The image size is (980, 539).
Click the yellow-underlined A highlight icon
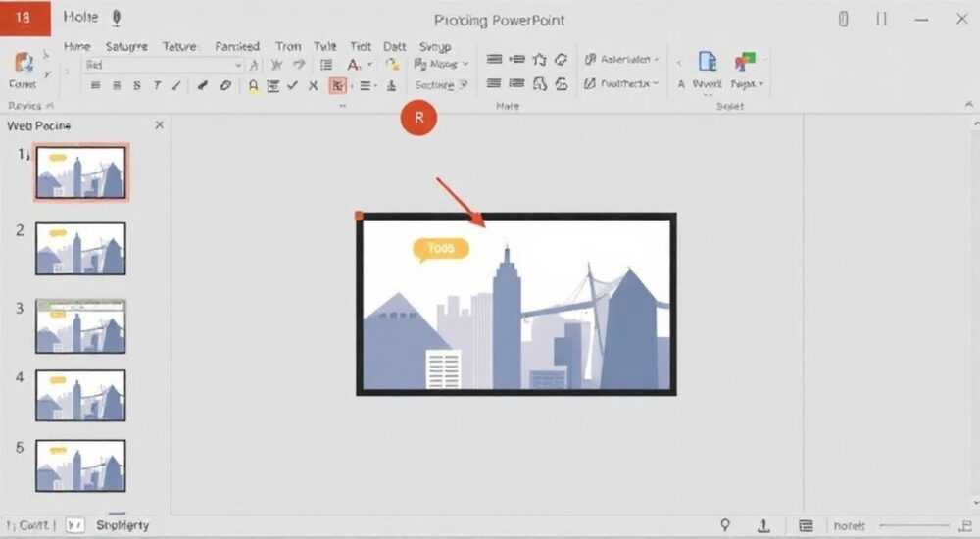click(x=253, y=85)
